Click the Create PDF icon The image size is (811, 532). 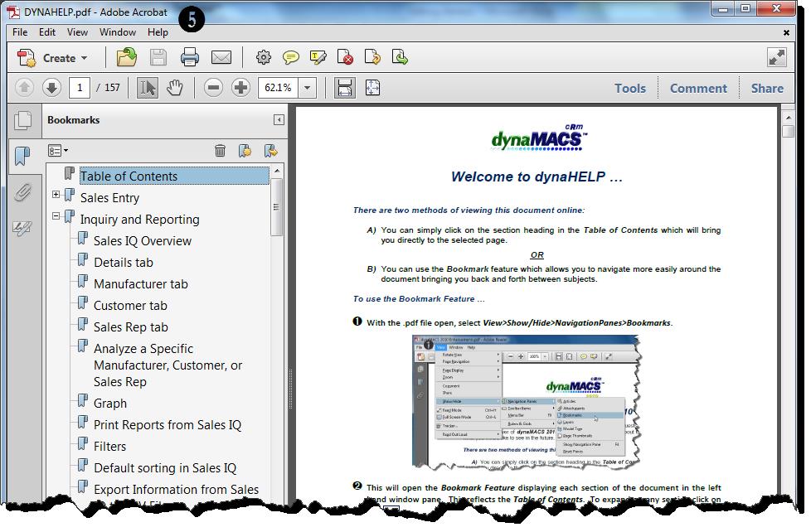coord(27,58)
